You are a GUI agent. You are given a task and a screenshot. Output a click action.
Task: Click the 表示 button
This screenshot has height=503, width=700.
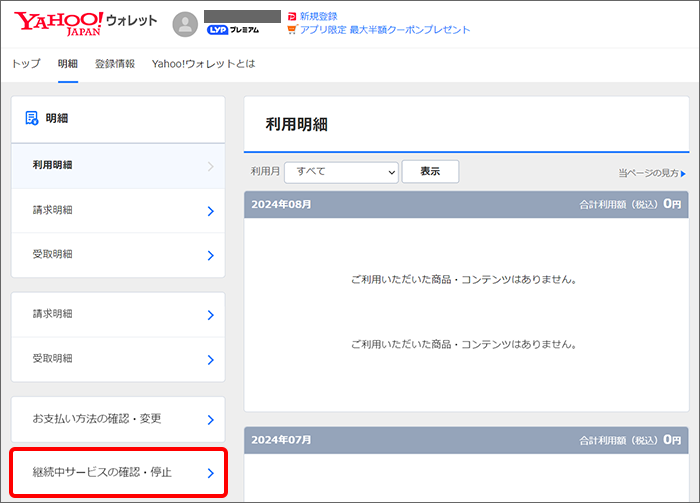tap(430, 171)
